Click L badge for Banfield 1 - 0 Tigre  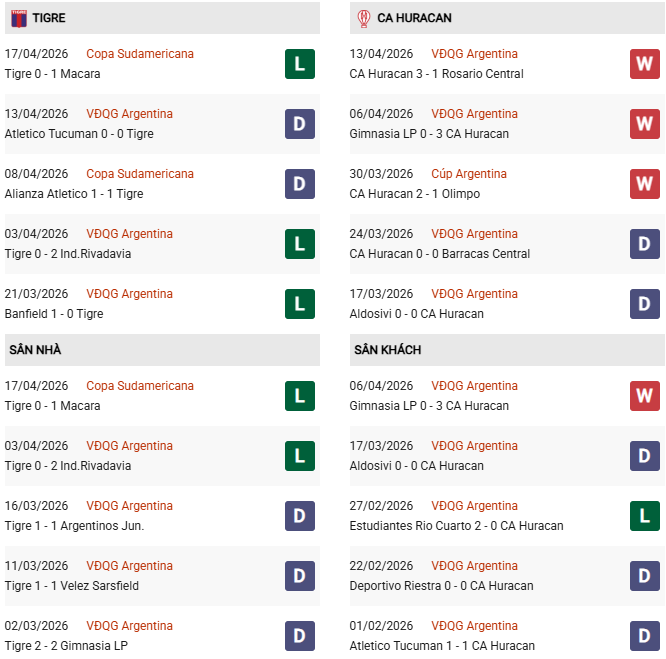(x=300, y=304)
